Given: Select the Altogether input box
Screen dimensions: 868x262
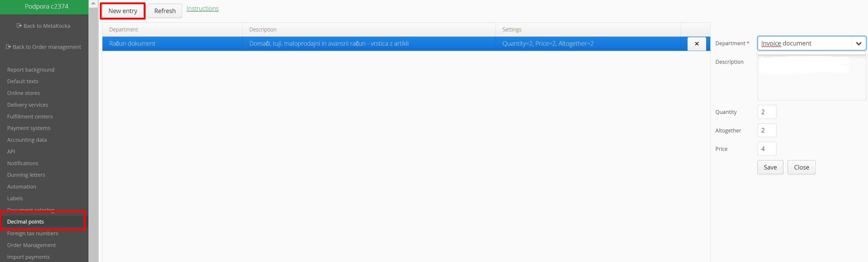Looking at the screenshot, I should click(x=766, y=130).
